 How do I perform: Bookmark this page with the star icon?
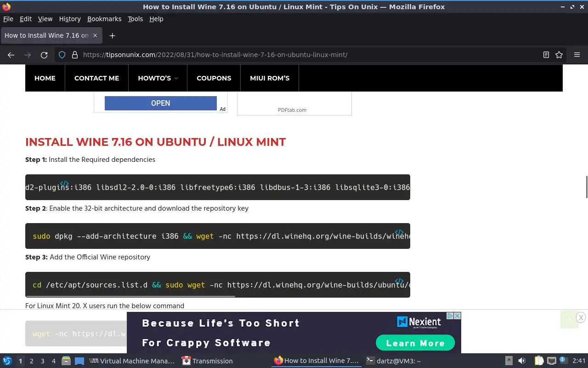[x=559, y=55]
